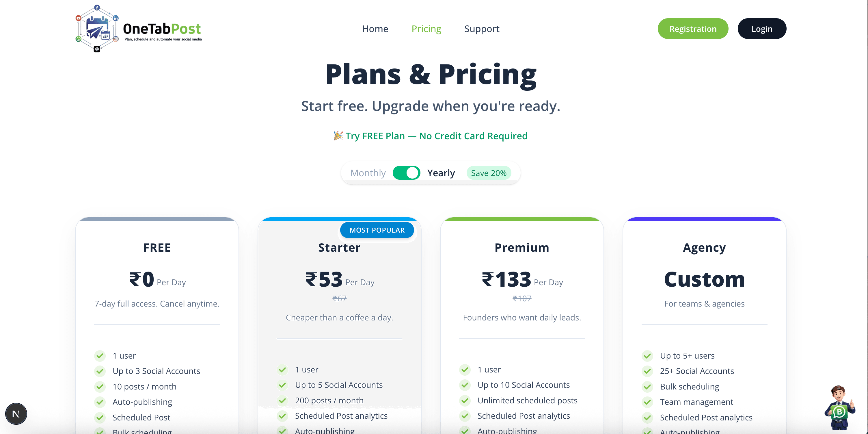Viewport: 868px width, 434px height.
Task: Select the Yearly billing option
Action: point(441,173)
